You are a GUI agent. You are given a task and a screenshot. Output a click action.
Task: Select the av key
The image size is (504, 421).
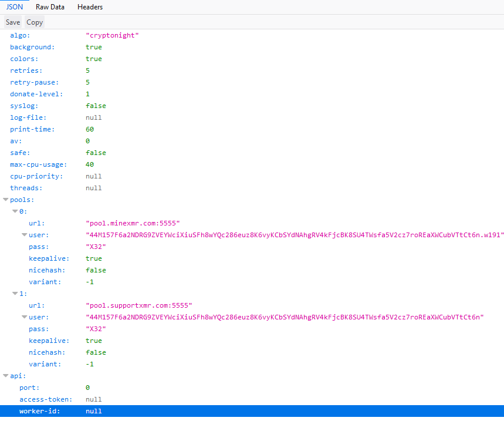click(x=16, y=141)
